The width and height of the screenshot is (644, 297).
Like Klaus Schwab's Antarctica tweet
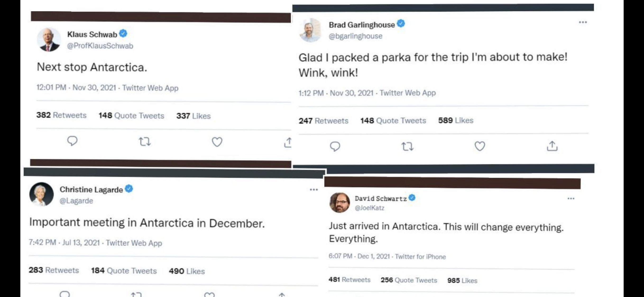point(217,142)
